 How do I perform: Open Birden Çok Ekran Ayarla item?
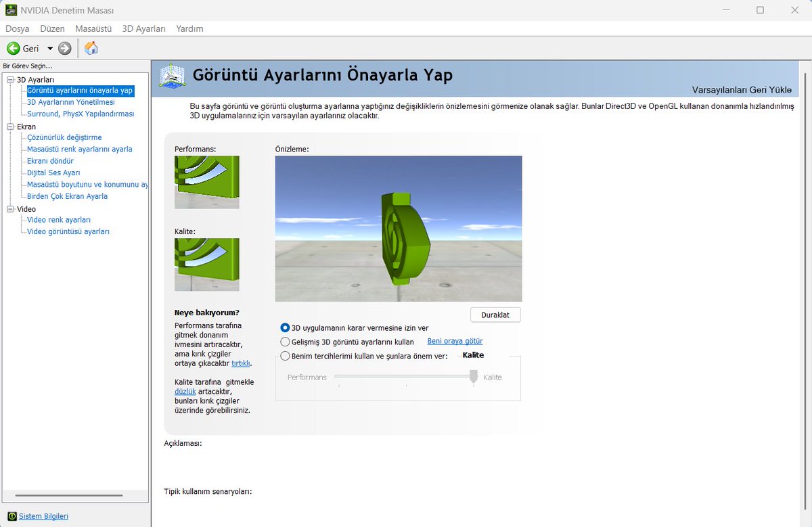67,196
